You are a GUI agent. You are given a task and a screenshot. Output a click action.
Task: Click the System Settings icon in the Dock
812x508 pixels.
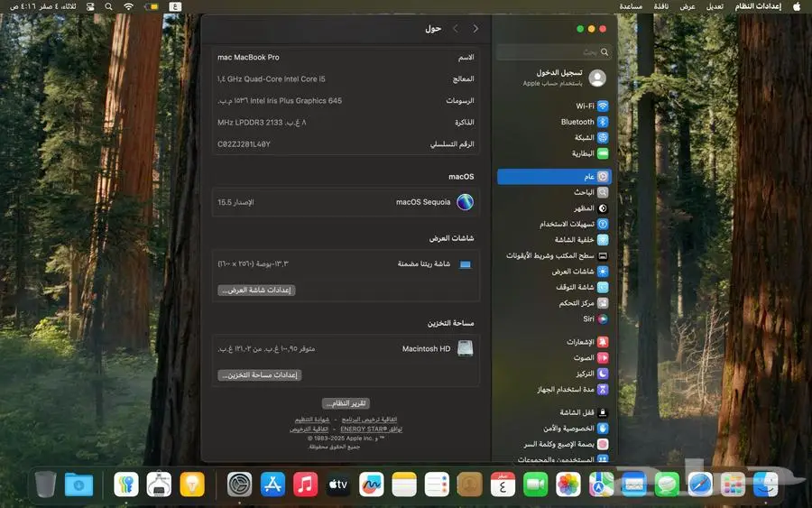point(239,485)
